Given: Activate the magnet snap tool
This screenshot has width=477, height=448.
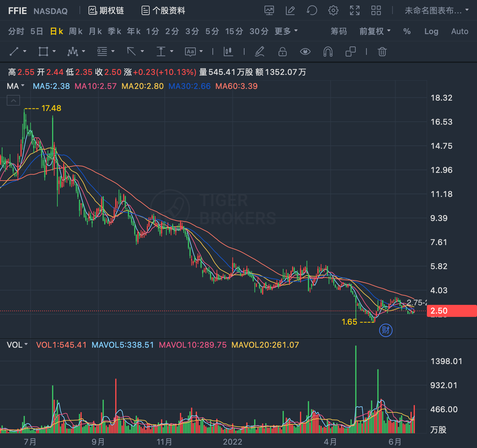Looking at the screenshot, I should click(328, 51).
